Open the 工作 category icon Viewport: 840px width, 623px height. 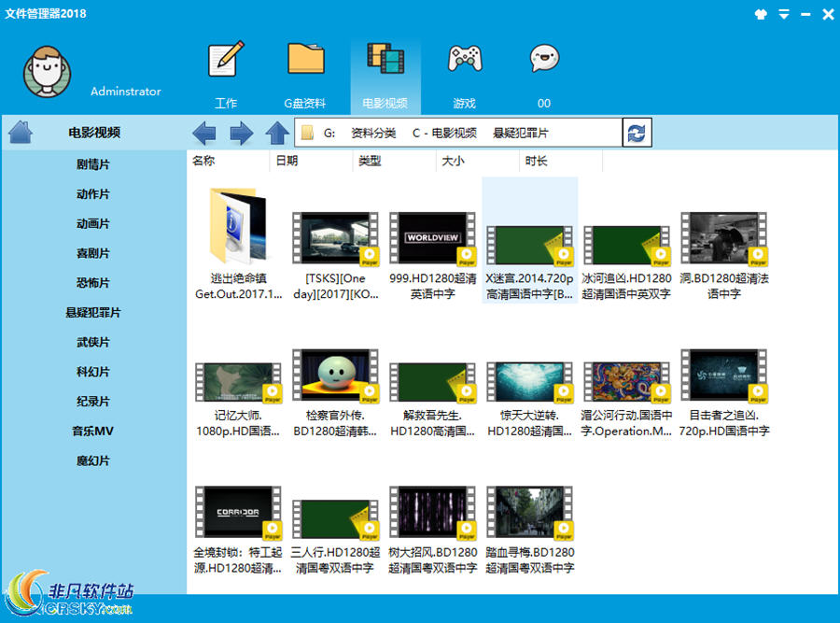[x=226, y=60]
